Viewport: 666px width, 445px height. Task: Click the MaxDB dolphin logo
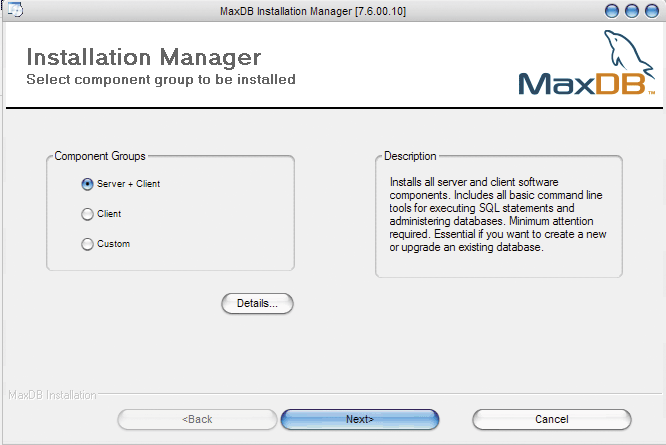click(587, 63)
